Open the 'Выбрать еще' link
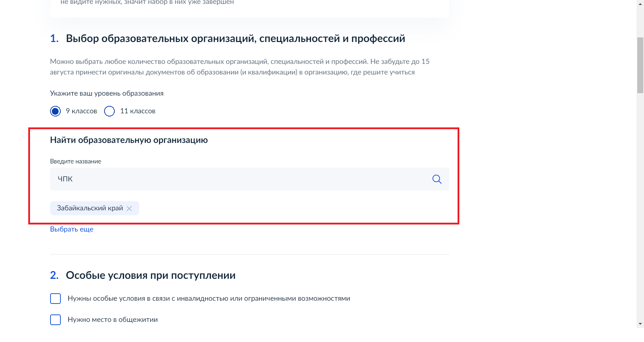Viewport: 644px width, 342px height. [72, 229]
